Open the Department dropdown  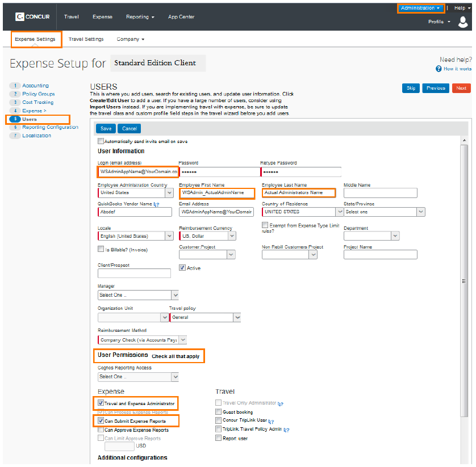[x=395, y=236]
